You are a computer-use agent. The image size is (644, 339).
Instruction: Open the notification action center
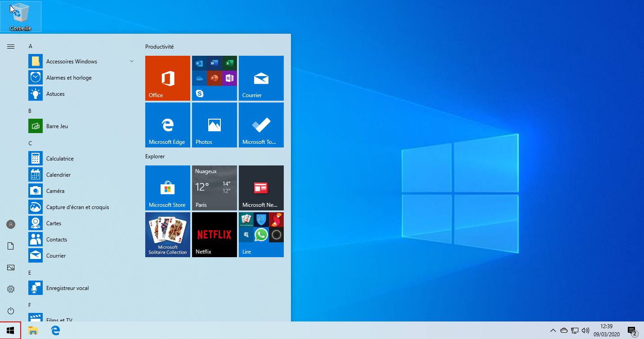pyautogui.click(x=632, y=331)
